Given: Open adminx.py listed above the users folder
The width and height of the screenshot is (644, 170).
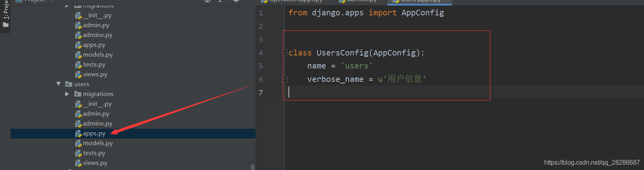Looking at the screenshot, I should coord(97,35).
